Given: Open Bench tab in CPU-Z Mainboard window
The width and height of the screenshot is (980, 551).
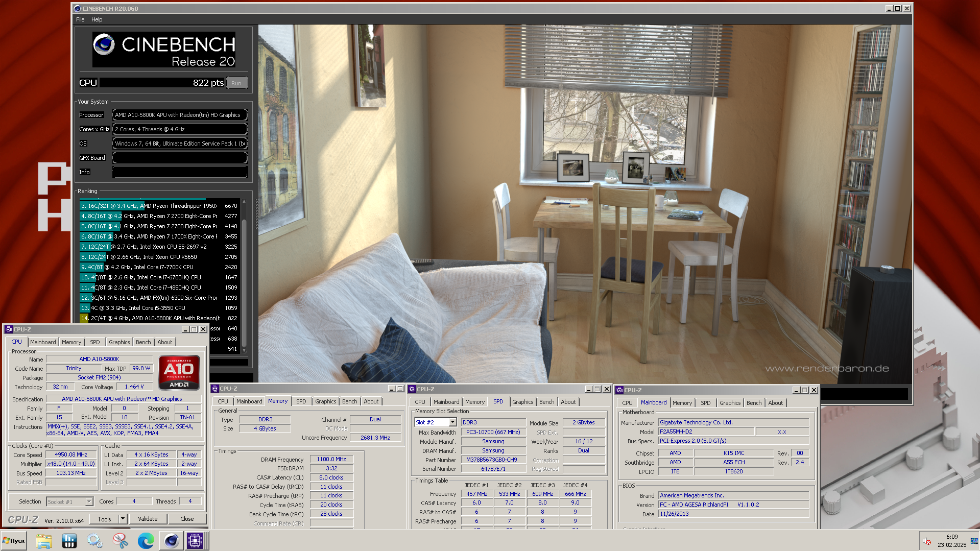Looking at the screenshot, I should coord(754,403).
